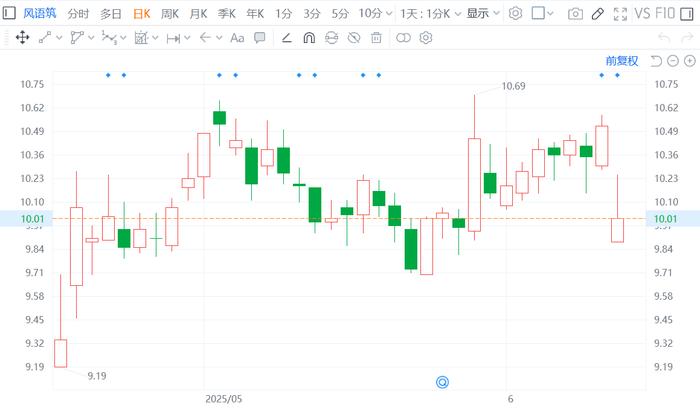This screenshot has height=414, width=700.
Task: Enable the magnet snap tool
Action: [309, 38]
